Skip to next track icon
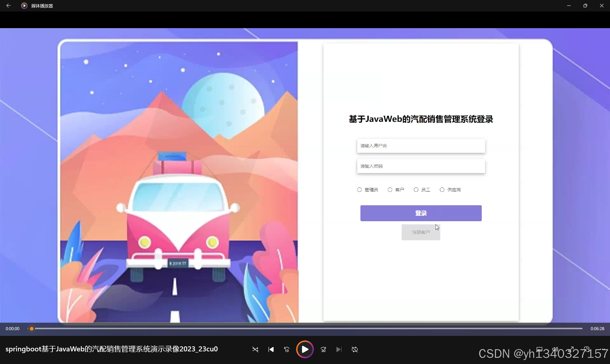This screenshot has height=364, width=610. point(339,349)
